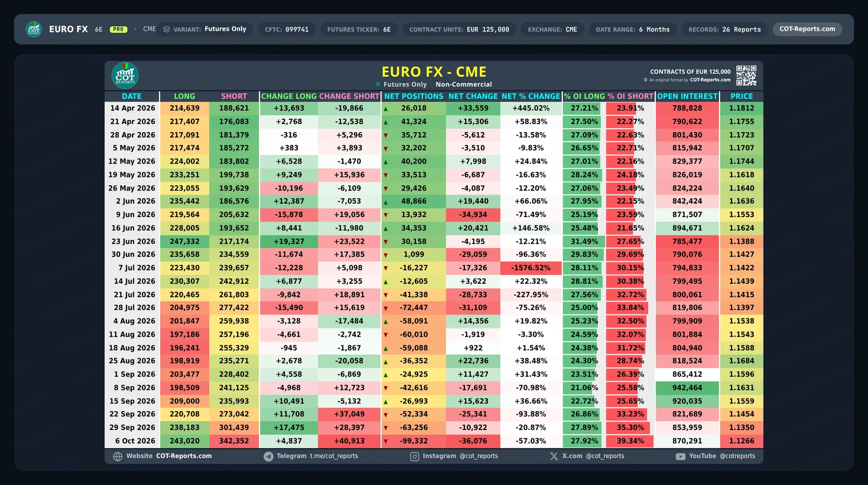This screenshot has width=868, height=485.
Task: Click the Non-Commercial label
Action: pos(464,84)
